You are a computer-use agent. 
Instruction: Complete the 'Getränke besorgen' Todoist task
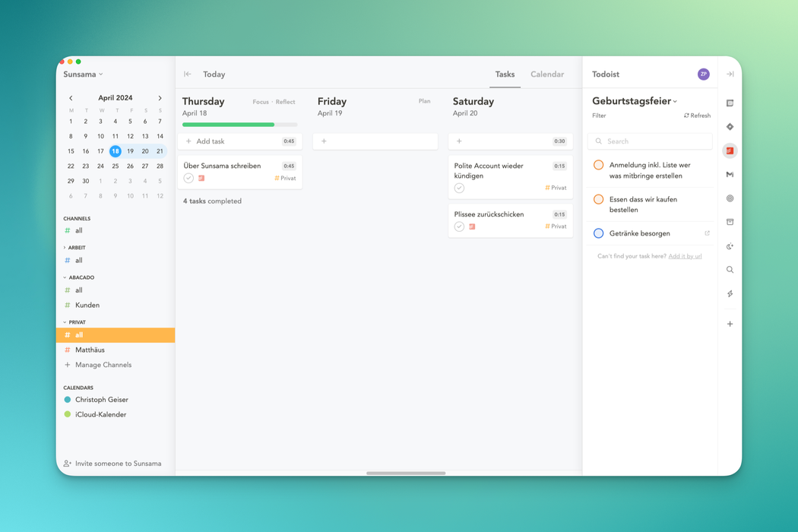pyautogui.click(x=598, y=233)
